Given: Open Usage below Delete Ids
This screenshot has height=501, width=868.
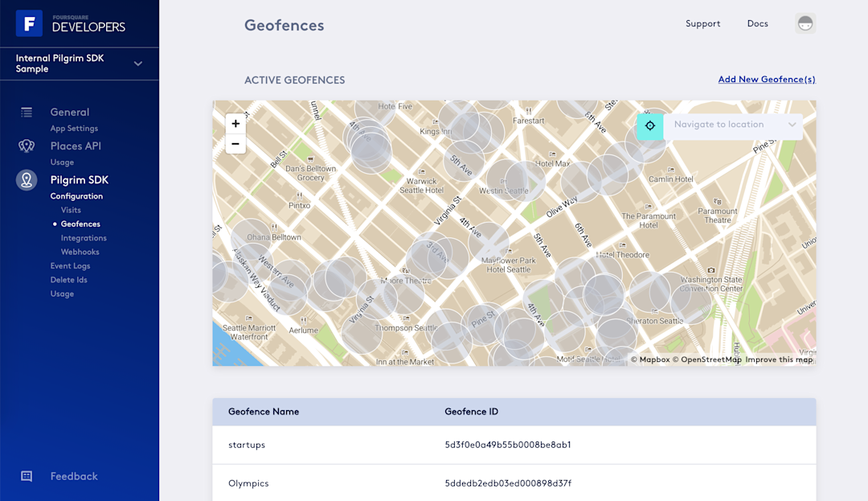Looking at the screenshot, I should [x=62, y=294].
